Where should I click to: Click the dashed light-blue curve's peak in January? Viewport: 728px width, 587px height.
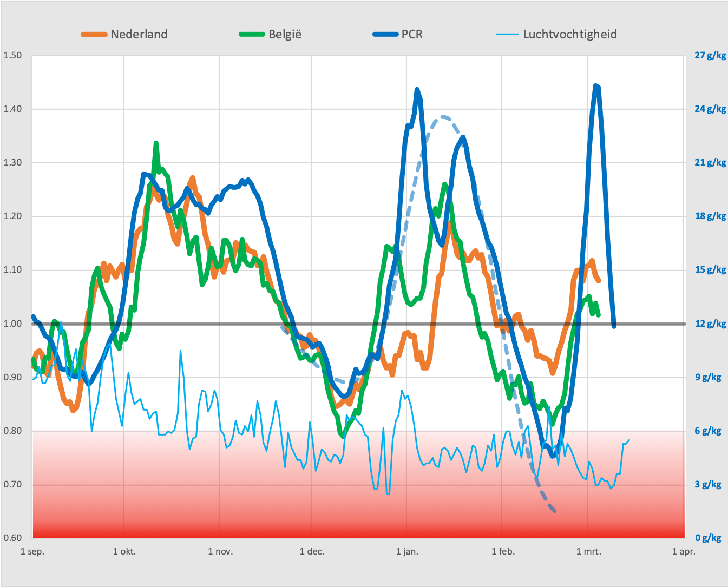443,117
